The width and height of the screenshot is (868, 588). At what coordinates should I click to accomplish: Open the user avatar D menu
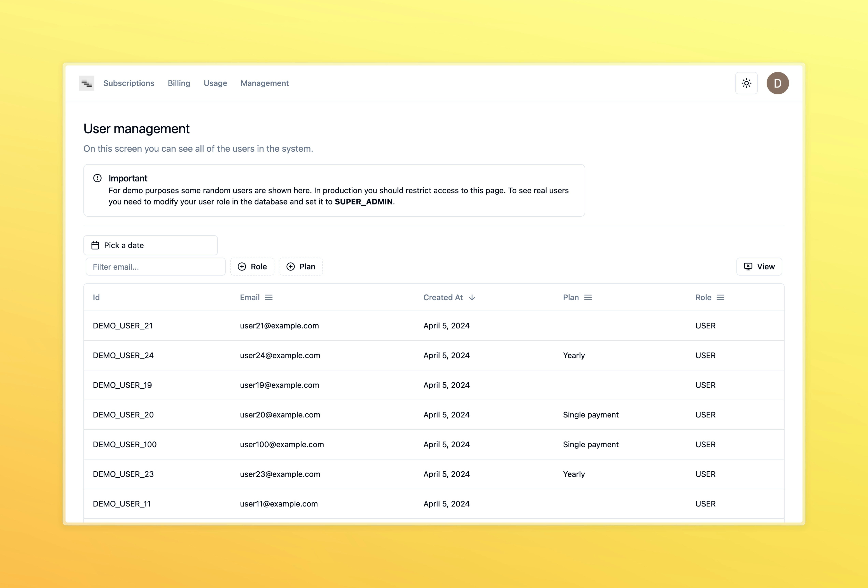tap(777, 83)
